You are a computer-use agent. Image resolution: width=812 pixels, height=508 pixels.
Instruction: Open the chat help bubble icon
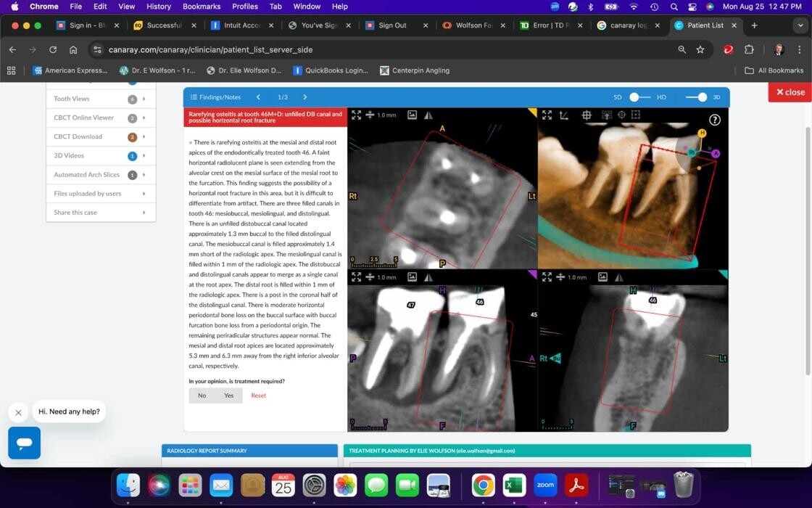24,443
